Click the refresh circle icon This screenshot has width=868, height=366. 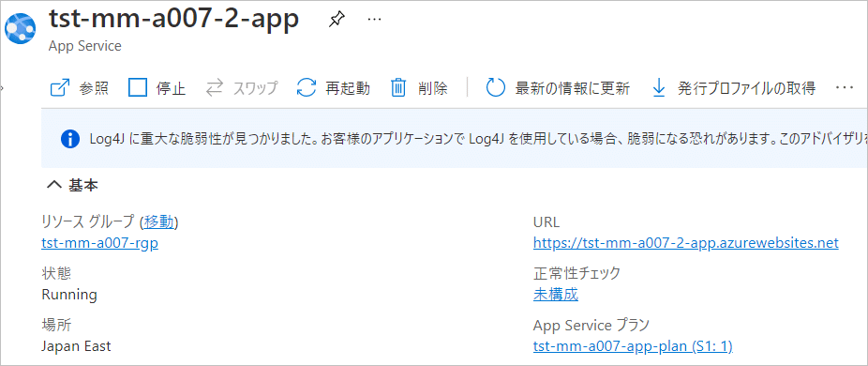(496, 87)
